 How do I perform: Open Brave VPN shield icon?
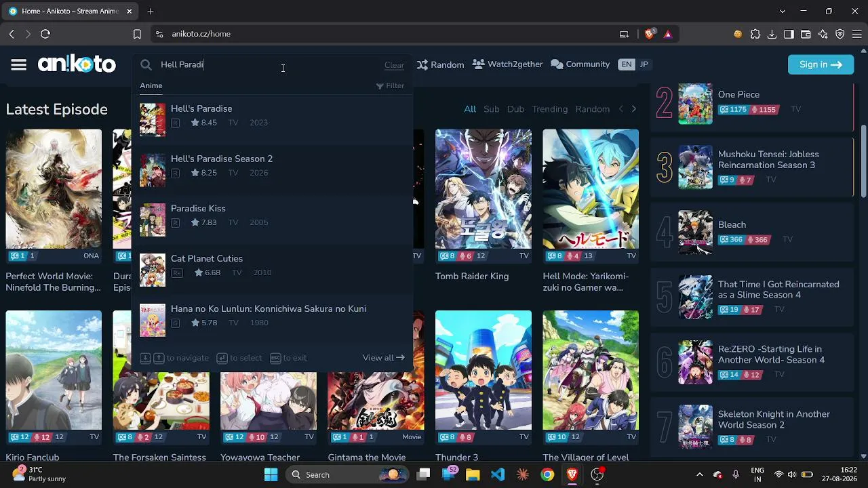[840, 34]
